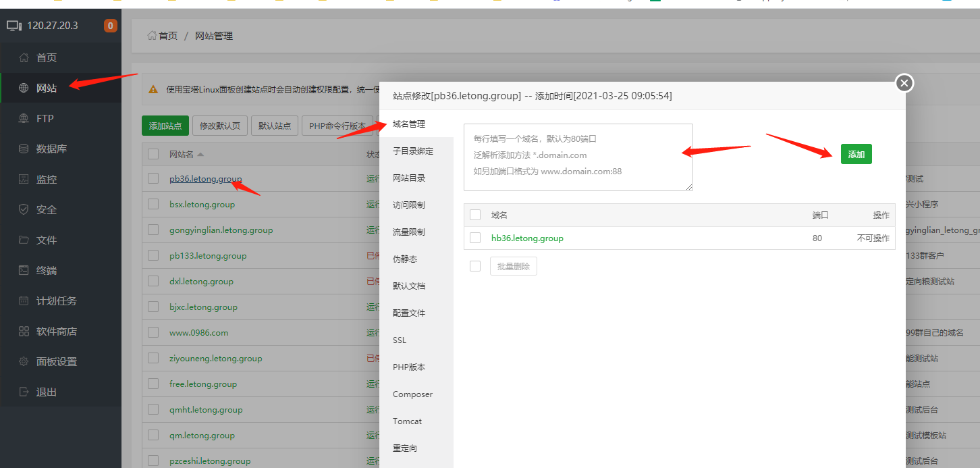980x468 pixels.
Task: Click the folder icon beside 文件
Action: pyautogui.click(x=24, y=240)
